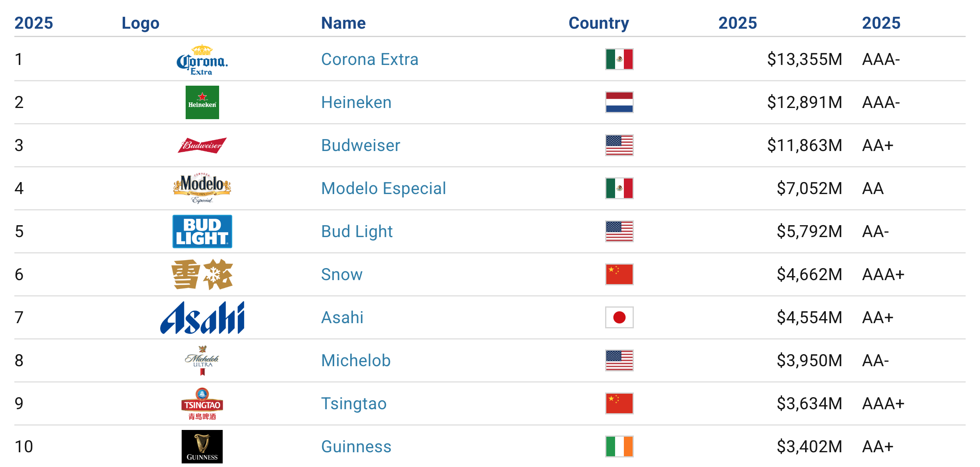980x467 pixels.
Task: Click the black Guinness harp logo
Action: click(202, 447)
